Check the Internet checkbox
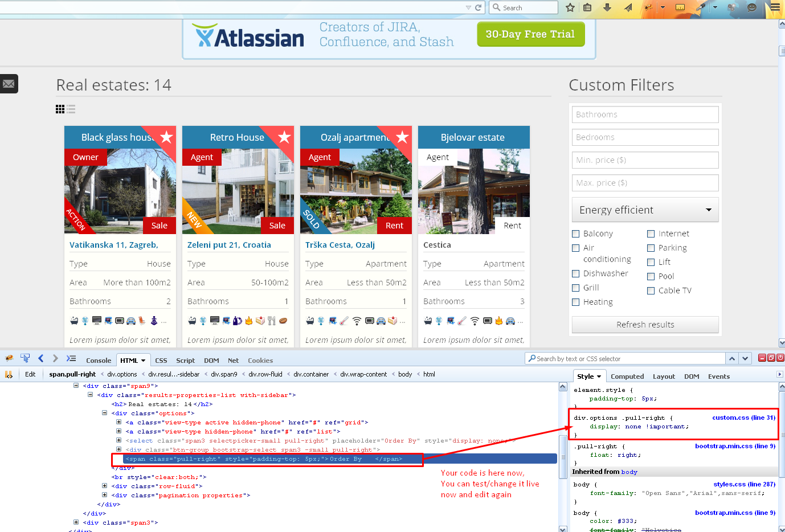This screenshot has height=532, width=785. click(x=651, y=234)
